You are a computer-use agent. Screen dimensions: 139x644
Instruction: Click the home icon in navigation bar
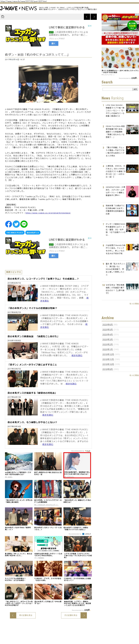tap(3, 17)
